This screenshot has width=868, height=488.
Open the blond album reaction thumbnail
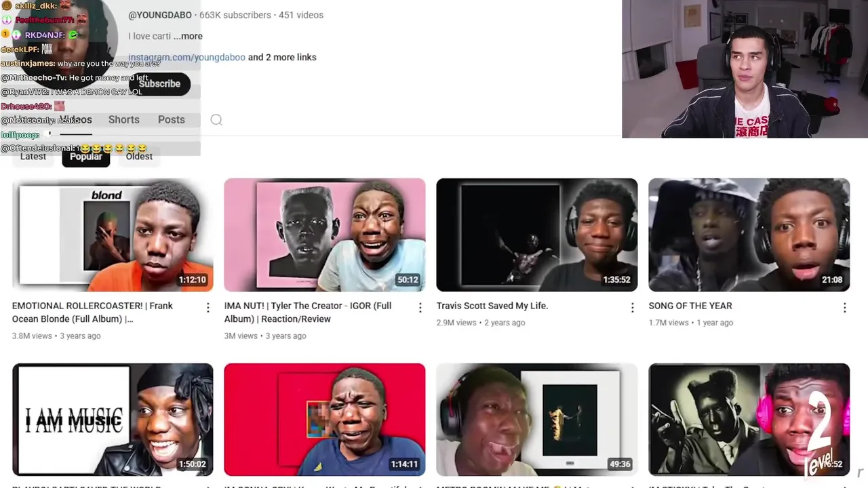(113, 235)
